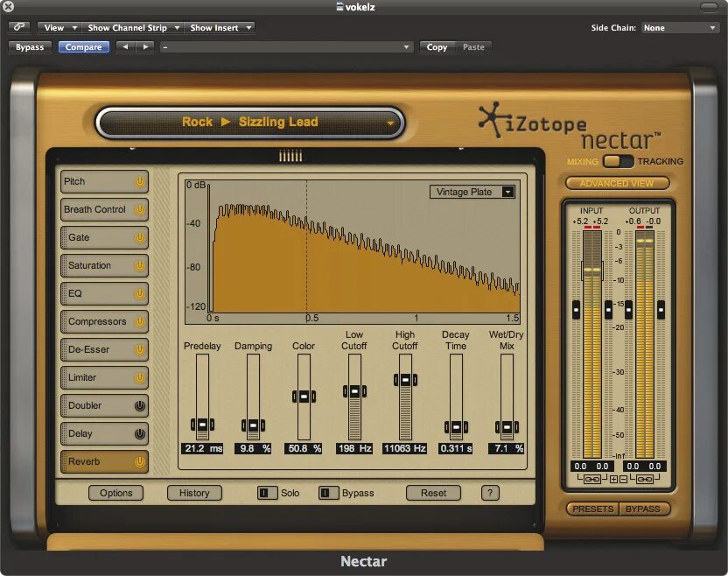Click the High Cutoff slider handle
This screenshot has width=728, height=576.
[x=405, y=380]
